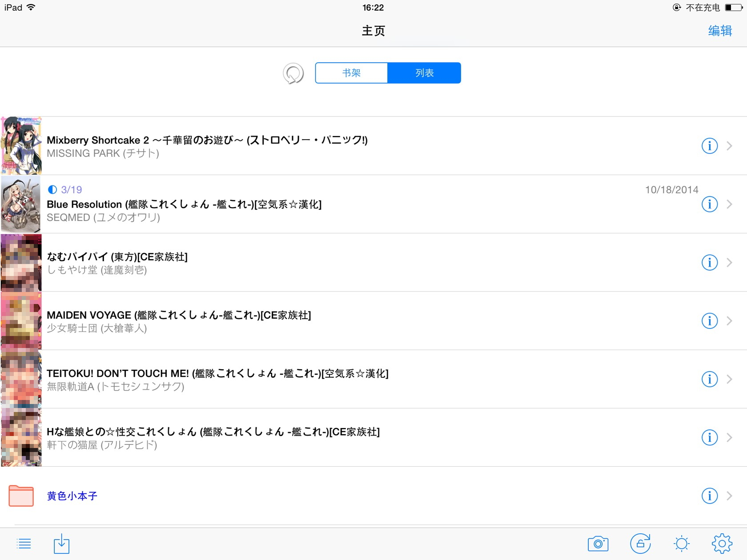Image resolution: width=747 pixels, height=560 pixels.
Task: Show info for Blue Resolution
Action: 709,204
